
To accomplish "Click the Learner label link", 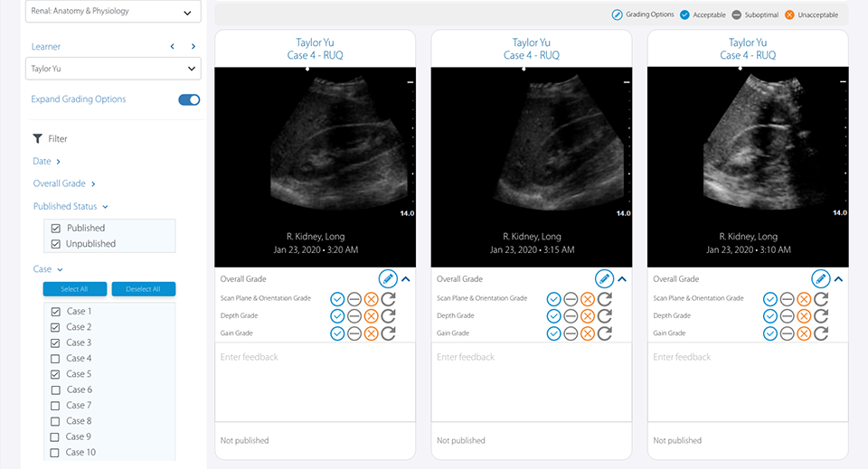I will 45,46.
